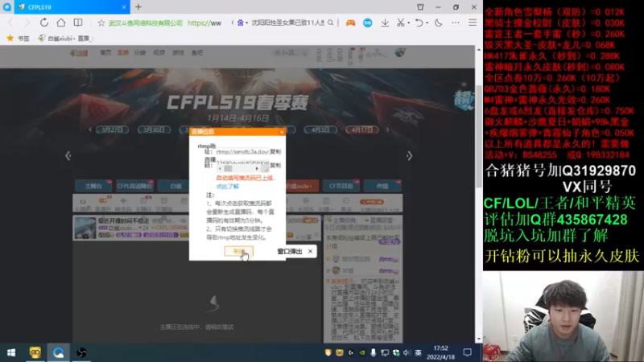Open the Windows Start menu
Image resolution: width=644 pixels, height=362 pixels.
pos(11,352)
